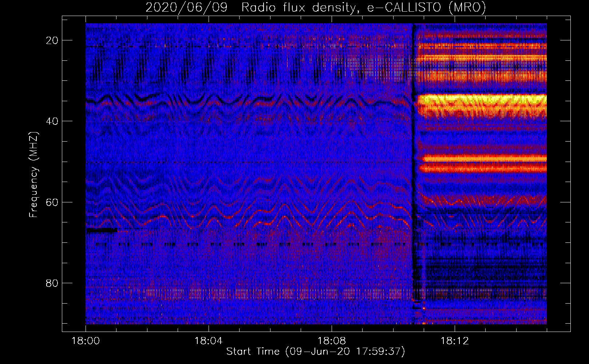This screenshot has height=364, width=589.
Task: Click the "Start Time (09-Jun-20 17:59:37)" axis label
Action: point(316,352)
